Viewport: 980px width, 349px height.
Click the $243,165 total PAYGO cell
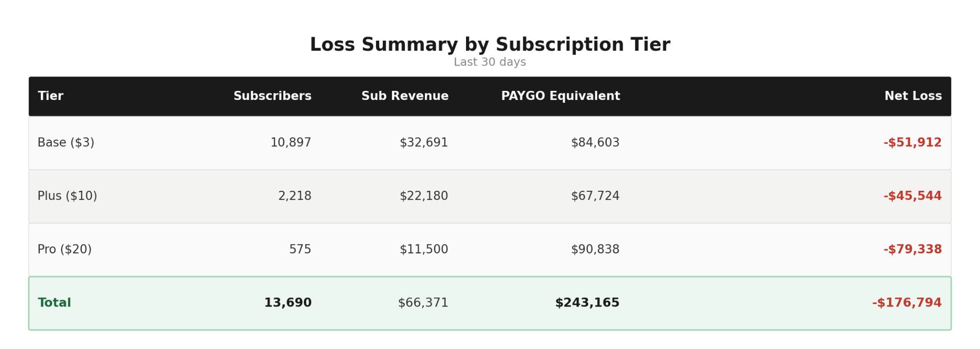click(587, 302)
